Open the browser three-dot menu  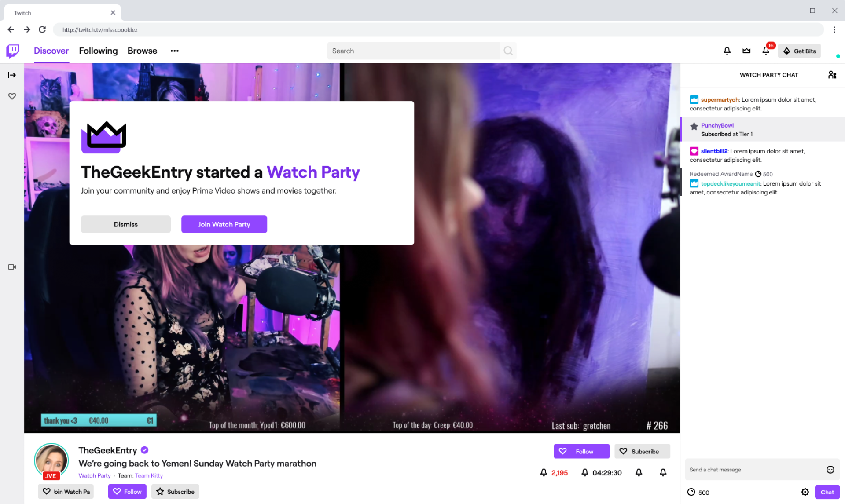coord(834,29)
